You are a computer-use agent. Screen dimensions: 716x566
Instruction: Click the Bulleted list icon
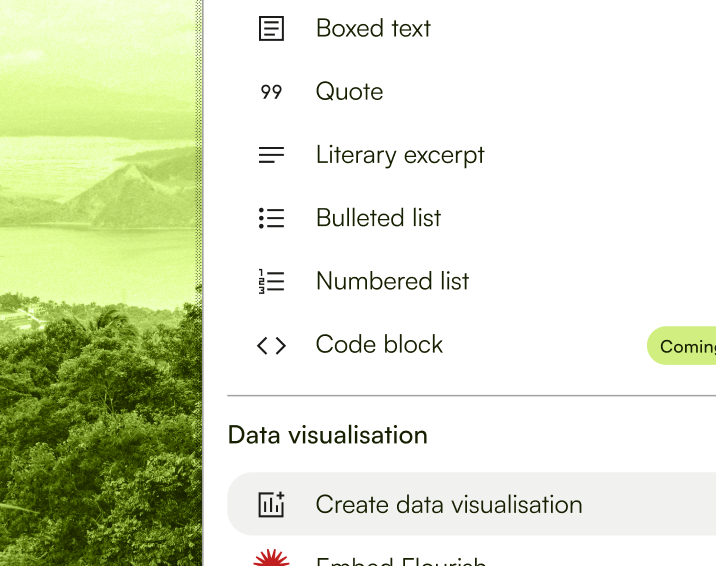point(271,218)
